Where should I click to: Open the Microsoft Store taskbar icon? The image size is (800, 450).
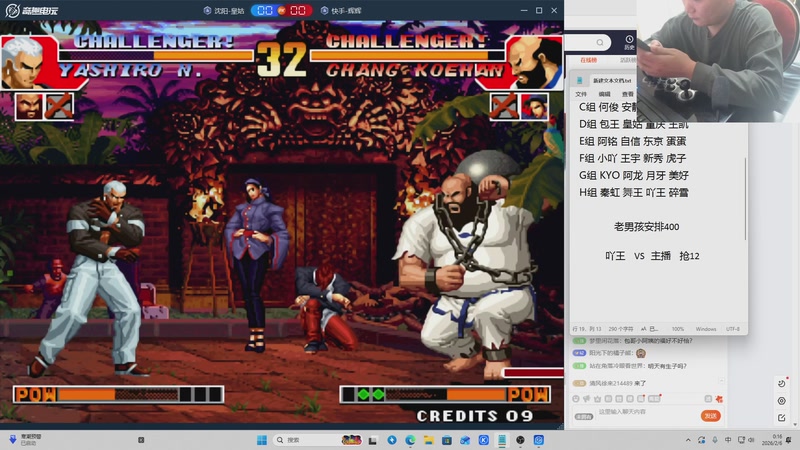coord(446,440)
